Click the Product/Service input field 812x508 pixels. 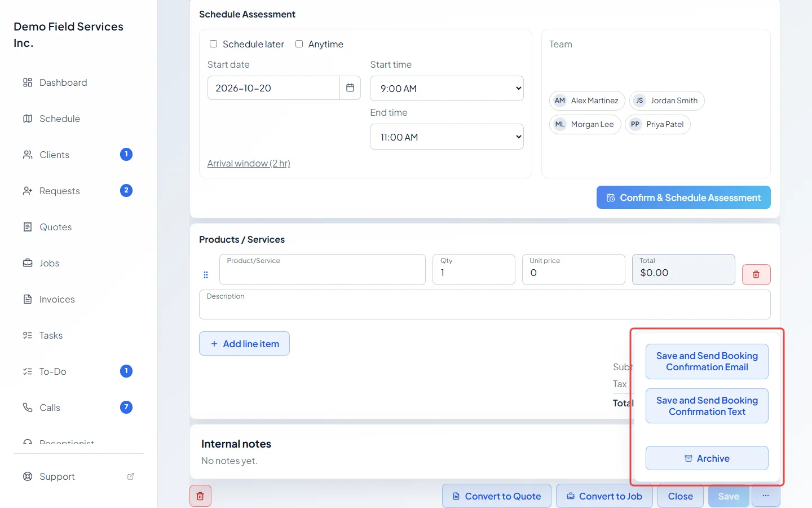click(x=323, y=270)
